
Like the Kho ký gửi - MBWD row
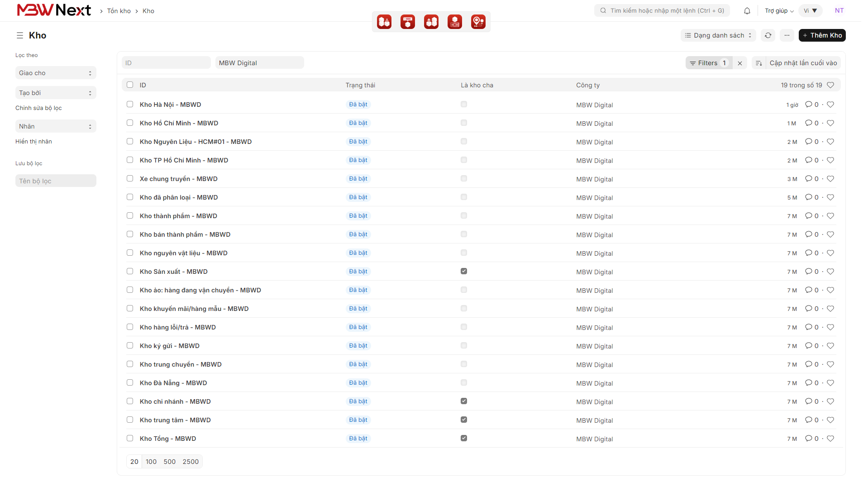pos(830,346)
